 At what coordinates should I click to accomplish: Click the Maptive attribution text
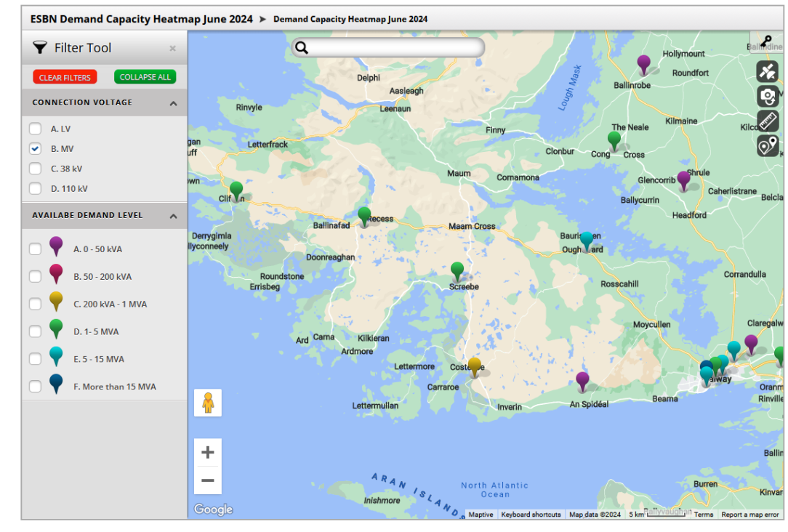point(481,515)
